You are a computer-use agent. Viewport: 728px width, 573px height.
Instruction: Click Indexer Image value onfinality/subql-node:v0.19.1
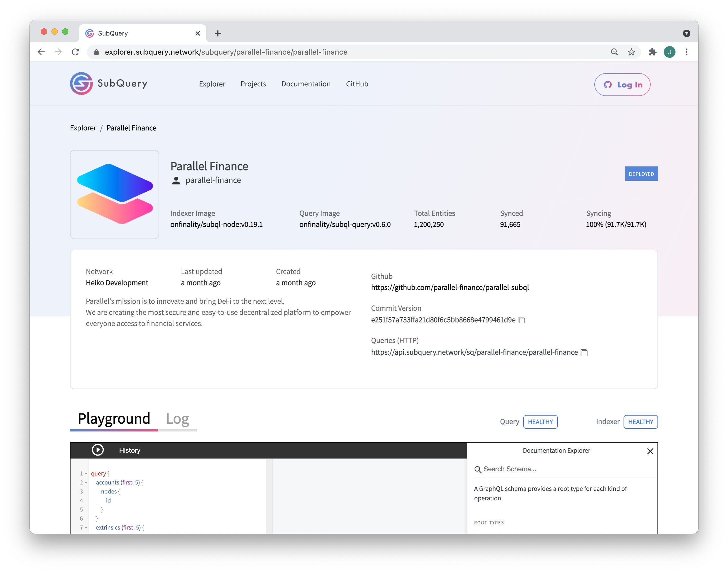pos(216,224)
